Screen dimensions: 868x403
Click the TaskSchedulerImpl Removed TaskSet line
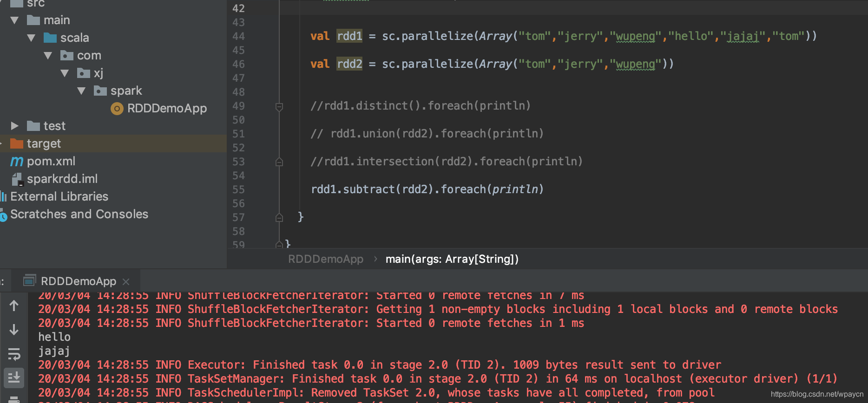(x=376, y=393)
